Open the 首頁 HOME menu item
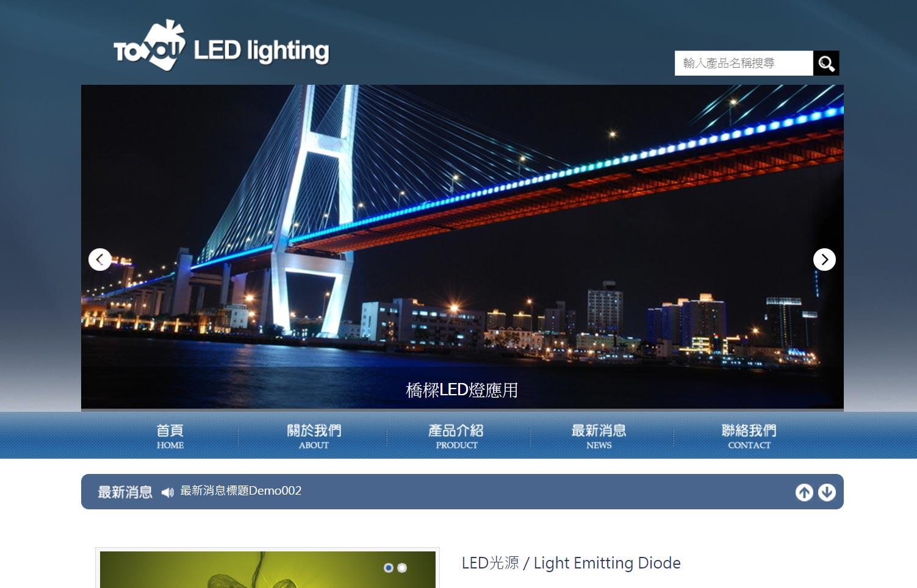 (170, 437)
